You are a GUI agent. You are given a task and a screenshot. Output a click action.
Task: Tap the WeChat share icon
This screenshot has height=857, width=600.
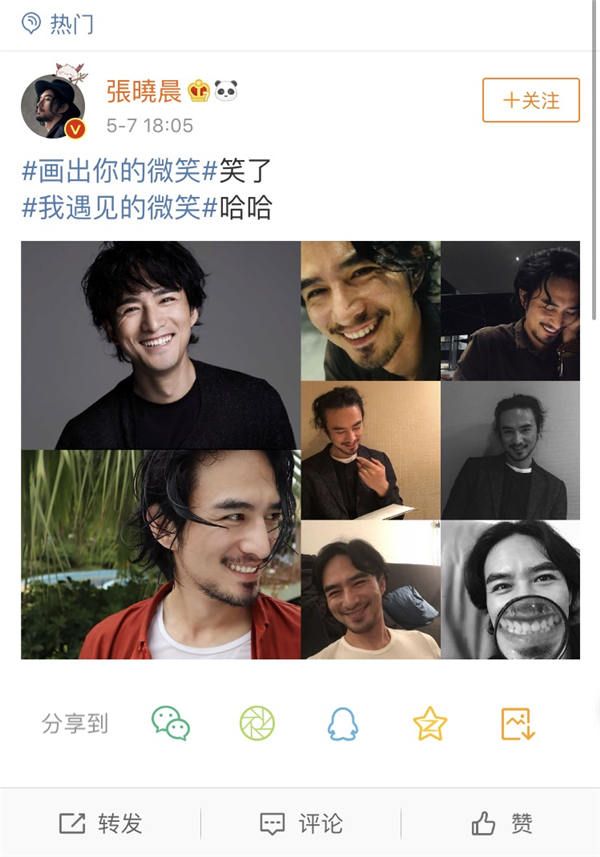[170, 723]
